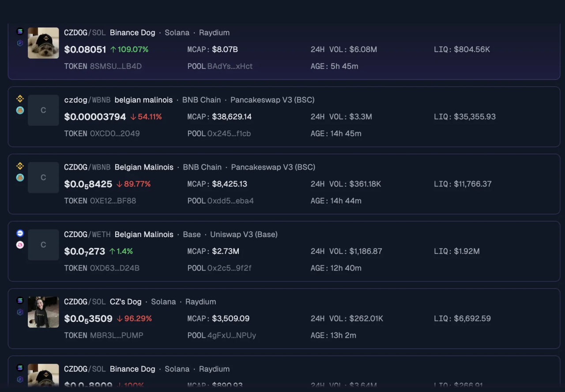Click the 24H volume value $361.18K
Screen dimensions: 565x392
point(365,184)
